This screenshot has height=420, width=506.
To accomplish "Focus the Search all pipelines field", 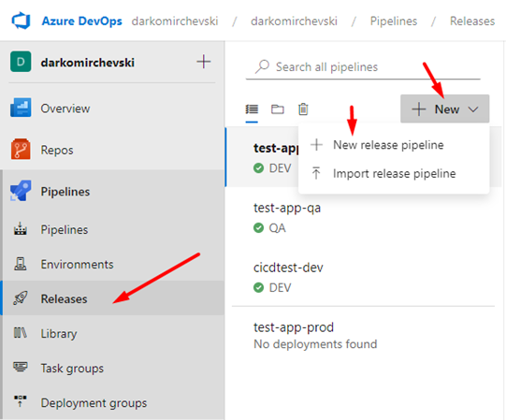I will click(x=363, y=67).
